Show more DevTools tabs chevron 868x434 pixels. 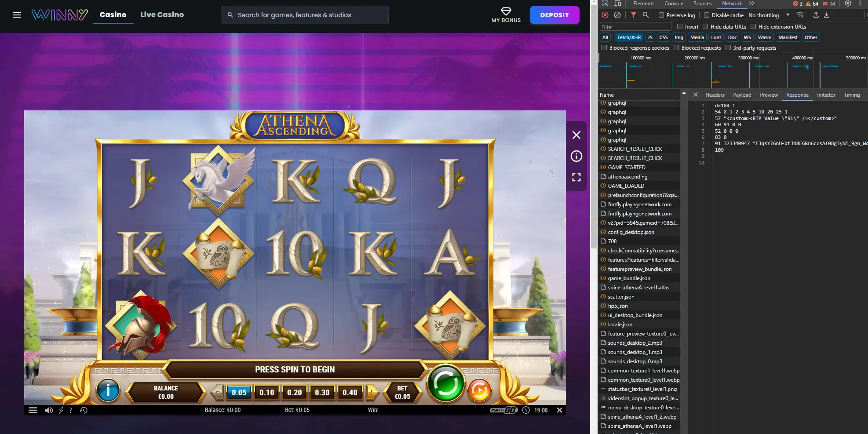pos(752,4)
